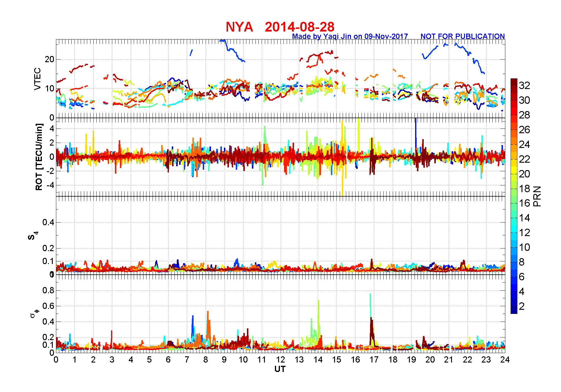
Task: Click the "0.4" tick on the S4 axis
Action: coord(48,222)
